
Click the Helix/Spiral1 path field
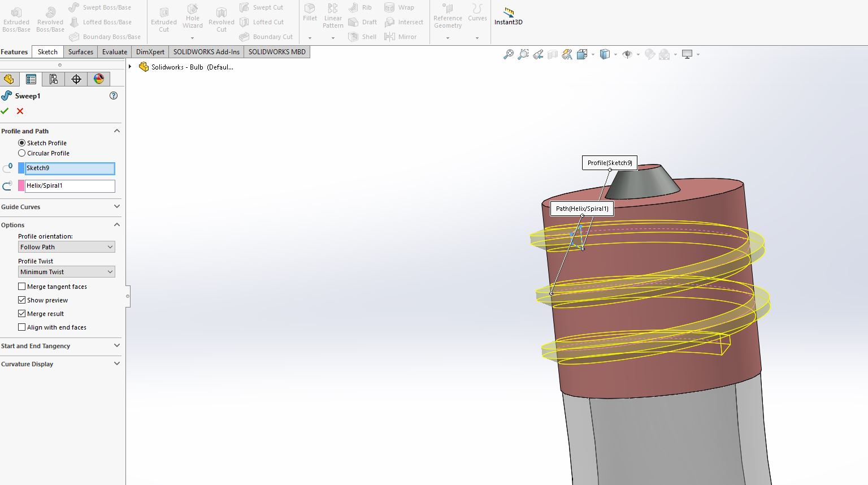[x=69, y=185]
